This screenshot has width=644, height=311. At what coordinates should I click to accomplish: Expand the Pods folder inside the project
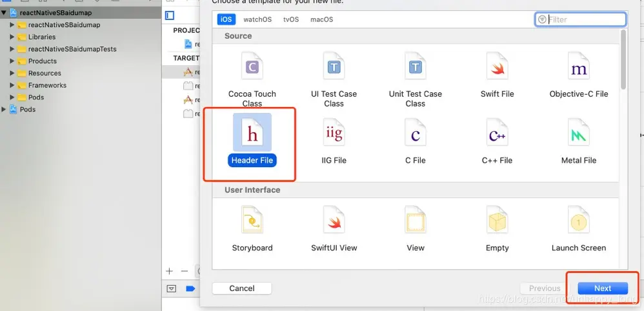click(x=12, y=97)
